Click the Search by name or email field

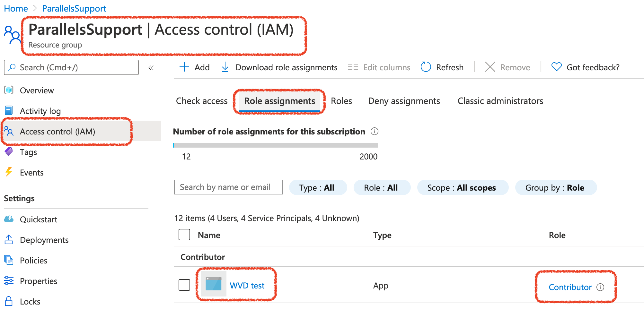click(228, 187)
